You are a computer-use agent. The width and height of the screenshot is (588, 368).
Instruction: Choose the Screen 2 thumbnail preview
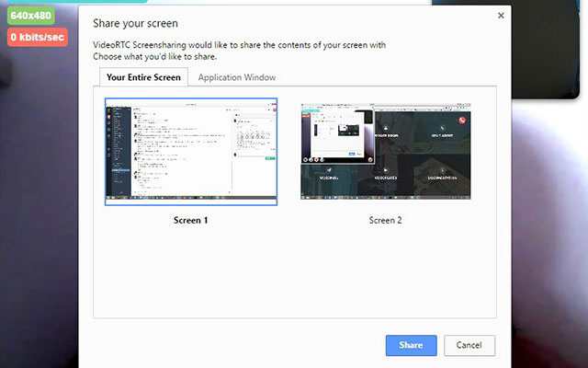point(386,151)
